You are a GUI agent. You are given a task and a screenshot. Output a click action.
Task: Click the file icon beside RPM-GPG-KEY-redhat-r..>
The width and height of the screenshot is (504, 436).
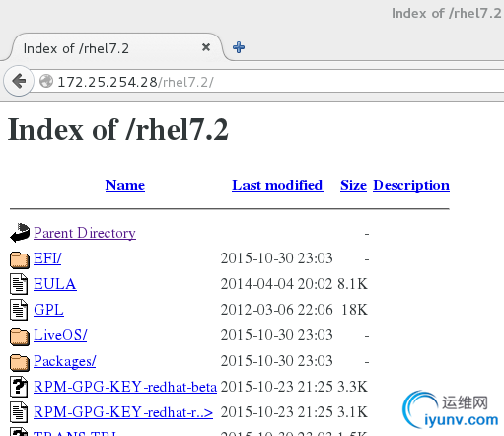click(x=19, y=412)
